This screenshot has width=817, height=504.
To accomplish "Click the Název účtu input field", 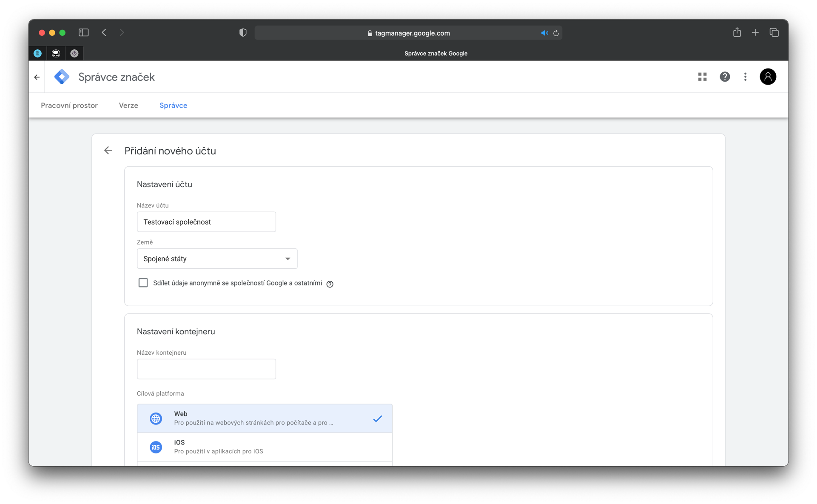I will [x=206, y=222].
